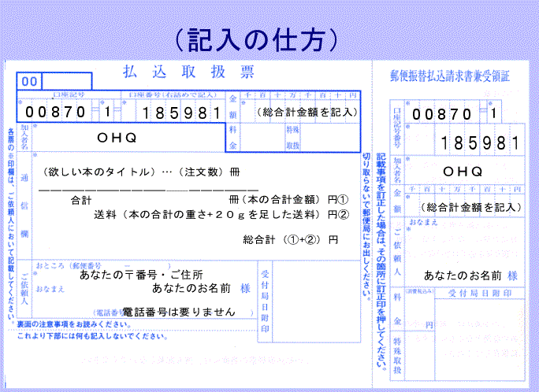
Task: Click the 合計 line ending in 円①
Action: 210,199
